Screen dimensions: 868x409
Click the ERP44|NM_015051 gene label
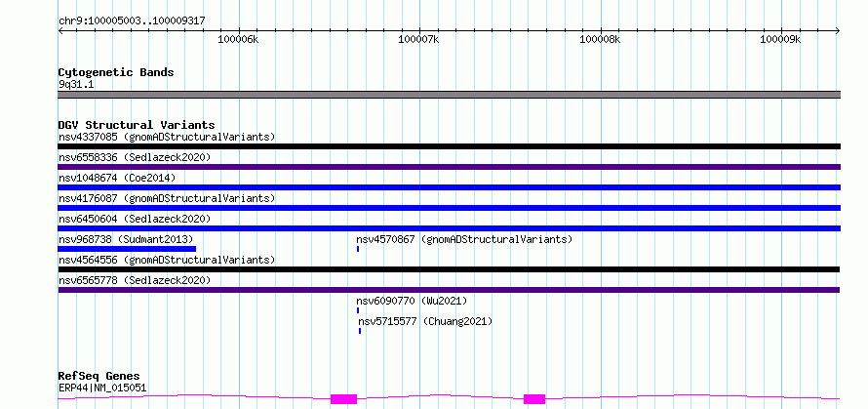click(x=102, y=388)
